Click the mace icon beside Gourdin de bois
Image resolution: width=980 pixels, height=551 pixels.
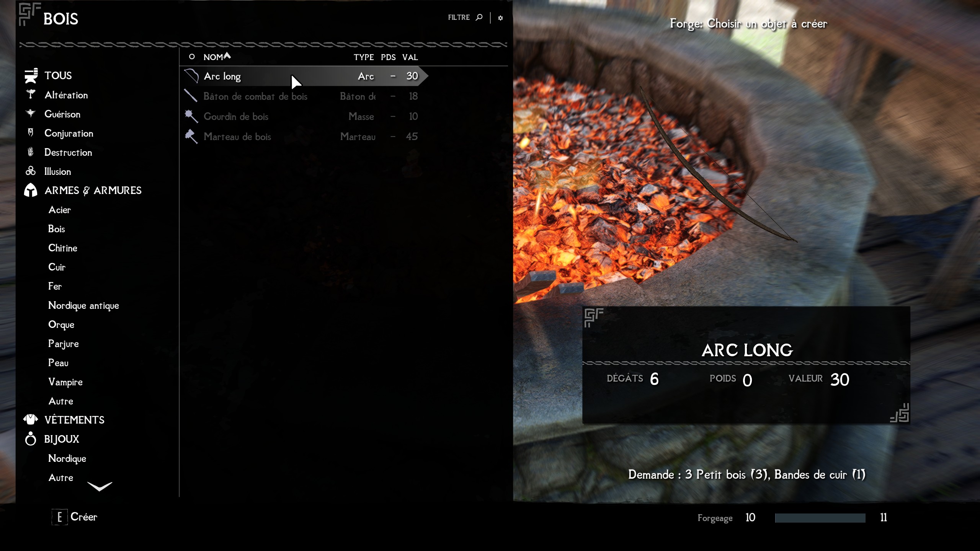pos(191,116)
